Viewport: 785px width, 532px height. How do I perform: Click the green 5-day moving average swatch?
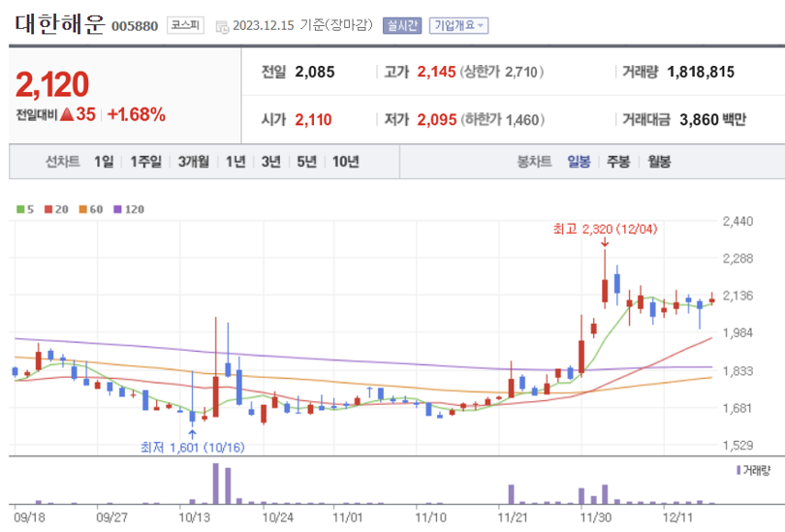[x=20, y=209]
